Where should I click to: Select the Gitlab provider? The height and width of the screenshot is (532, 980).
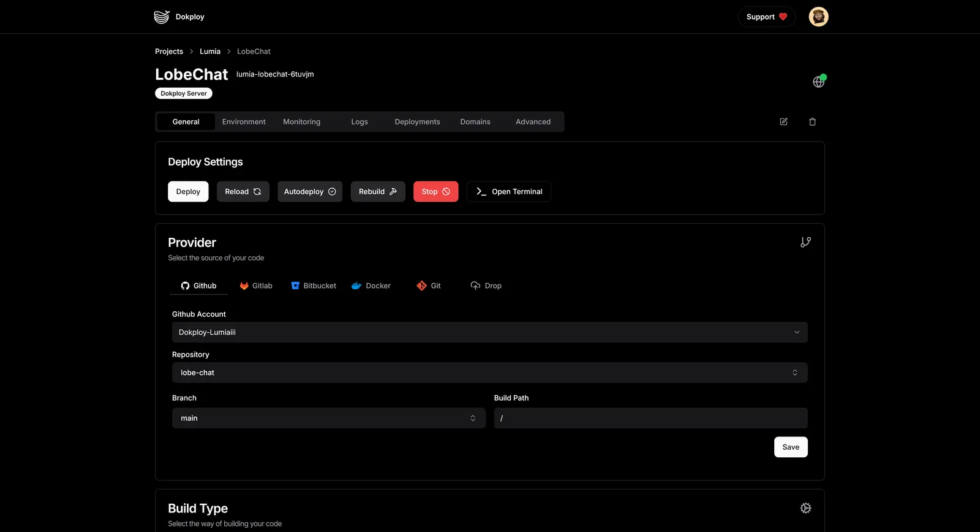click(256, 286)
